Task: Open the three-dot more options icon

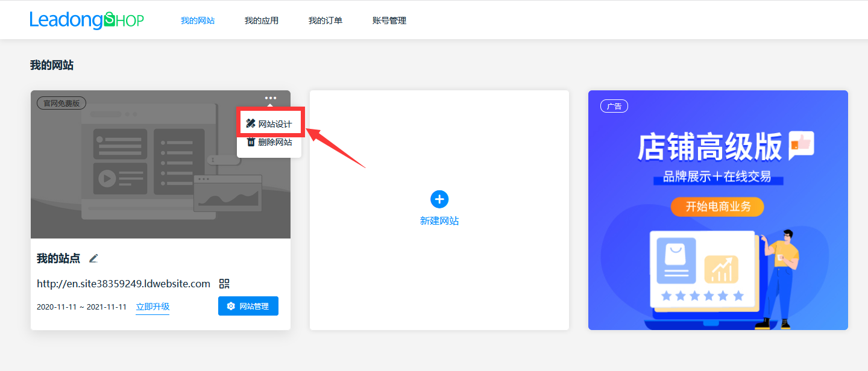Action: pos(271,98)
